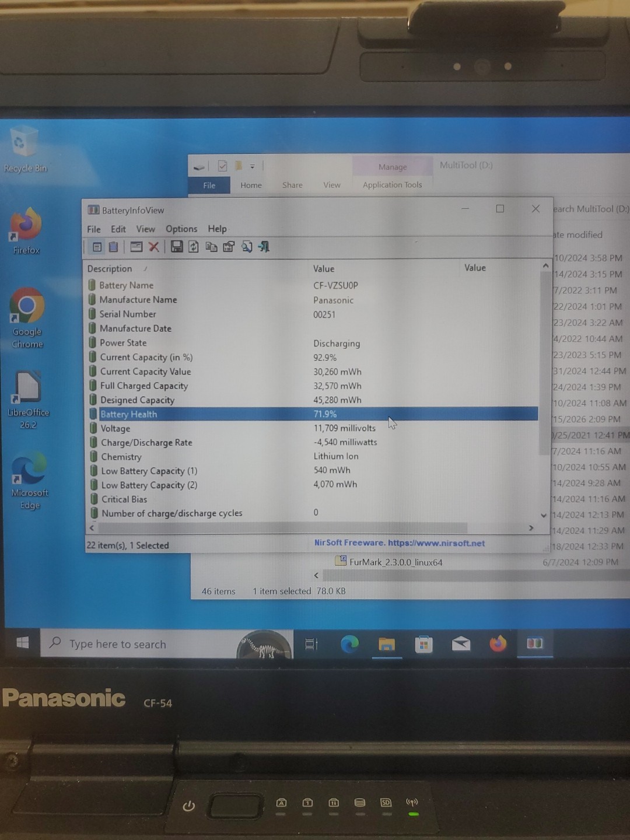Image resolution: width=630 pixels, height=840 pixels.
Task: Select the Manufacture Date row
Action: coord(312,328)
